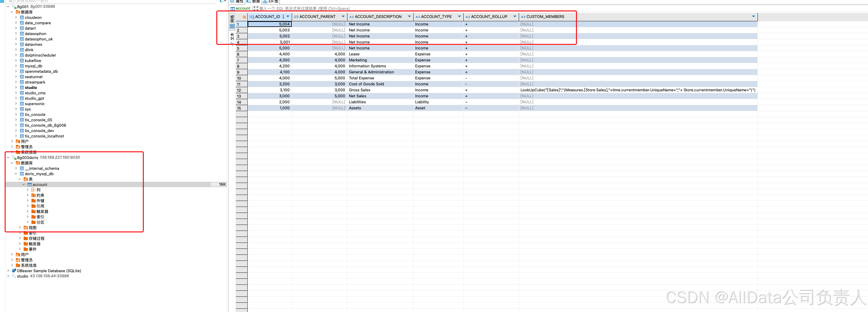This screenshot has height=312, width=868.
Task: Open the 属性 tab
Action: [237, 1]
